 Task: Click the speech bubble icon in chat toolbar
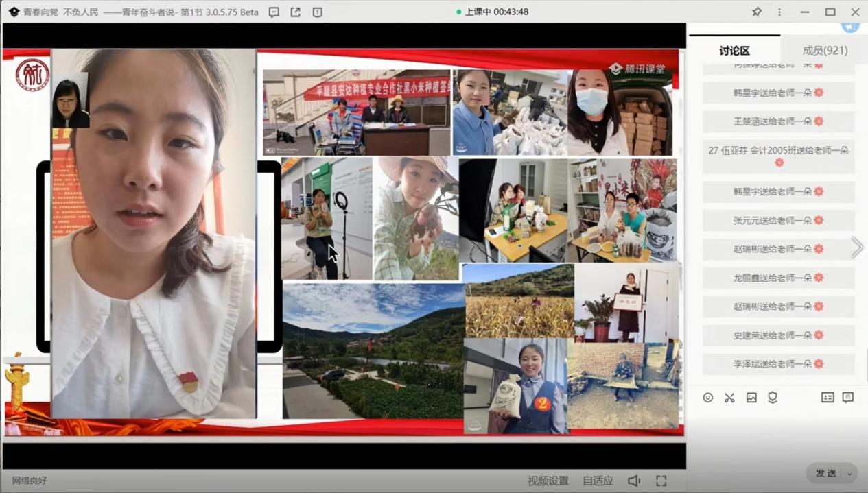848,398
